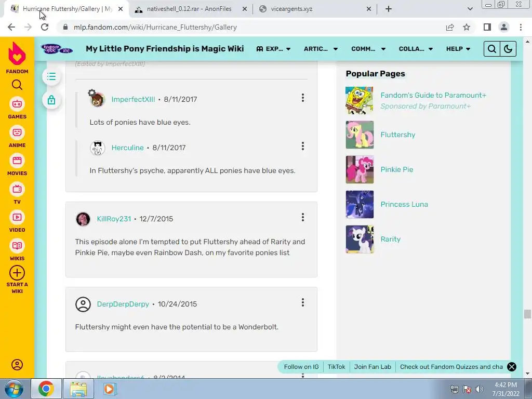The width and height of the screenshot is (532, 399).
Task: Click the TikTok link in the promo bar
Action: [x=336, y=367]
